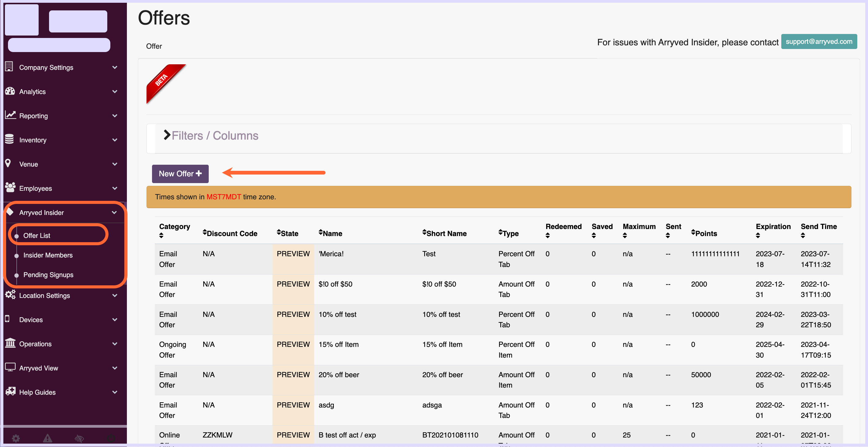Image resolution: width=868 pixels, height=447 pixels.
Task: Click the Reporting line chart icon
Action: click(x=10, y=115)
